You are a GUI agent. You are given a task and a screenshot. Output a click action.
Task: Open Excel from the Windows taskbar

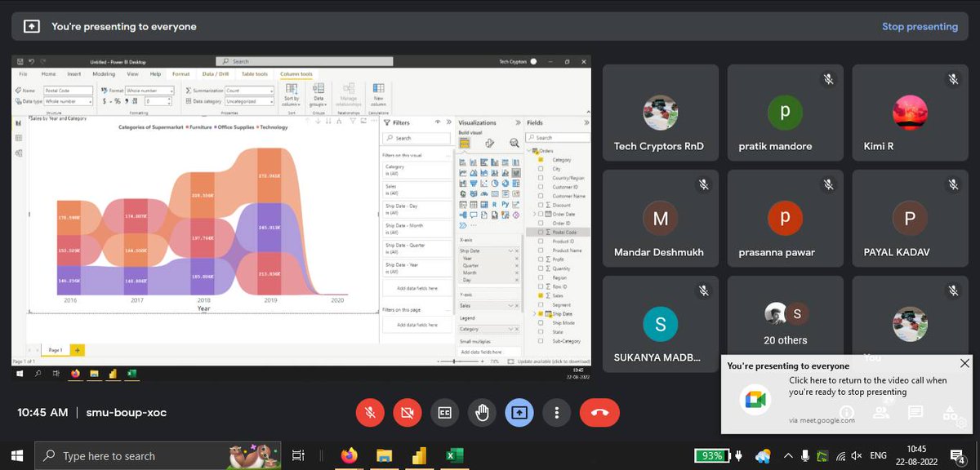click(455, 455)
